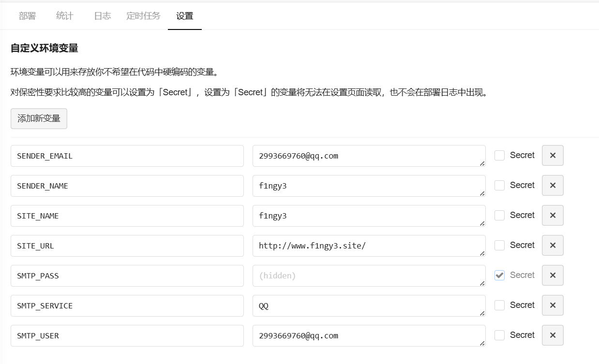Viewport: 599px width, 364px height.
Task: Delete the SITE_NAME variable row
Action: point(553,216)
